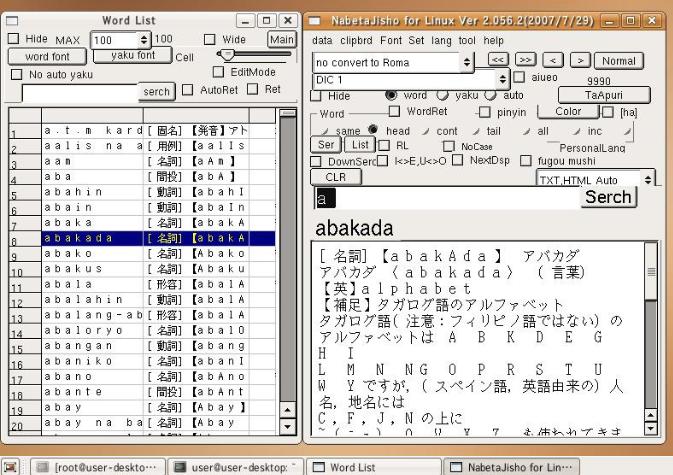
Task: Select the abaniko row in word list
Action: point(142,361)
